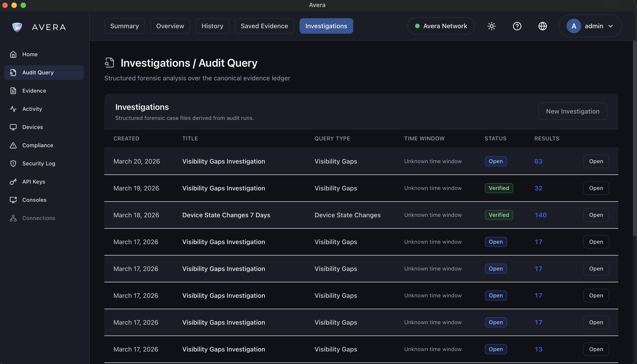The image size is (637, 364).
Task: Open the History tab
Action: [x=212, y=26]
